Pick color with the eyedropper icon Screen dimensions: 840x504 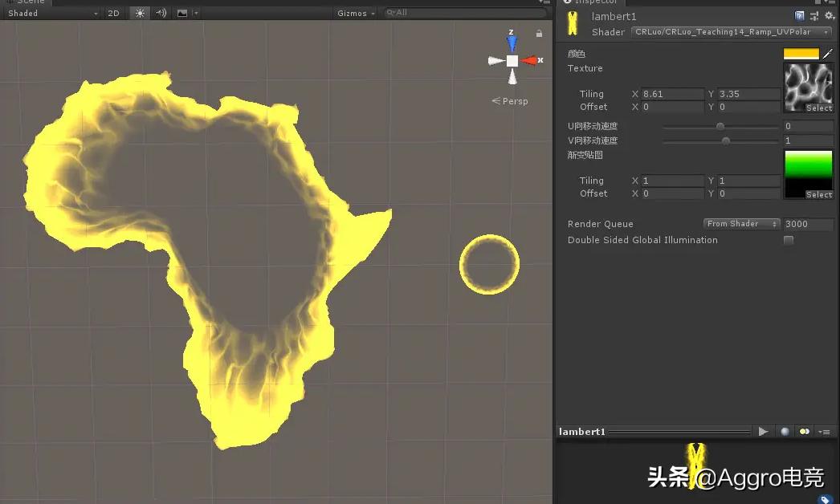(x=828, y=54)
